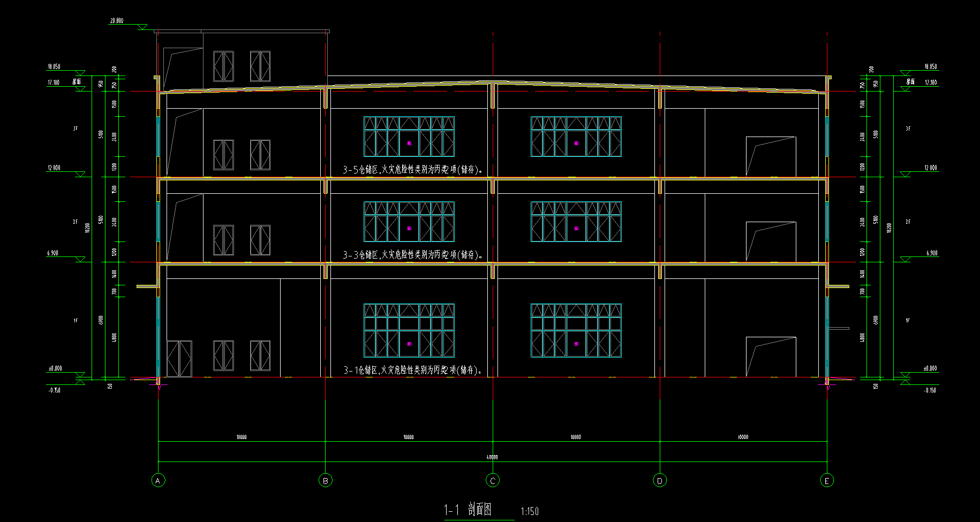Select the left-side 3F floor label
Viewport: 980px width, 522px height.
(76, 128)
